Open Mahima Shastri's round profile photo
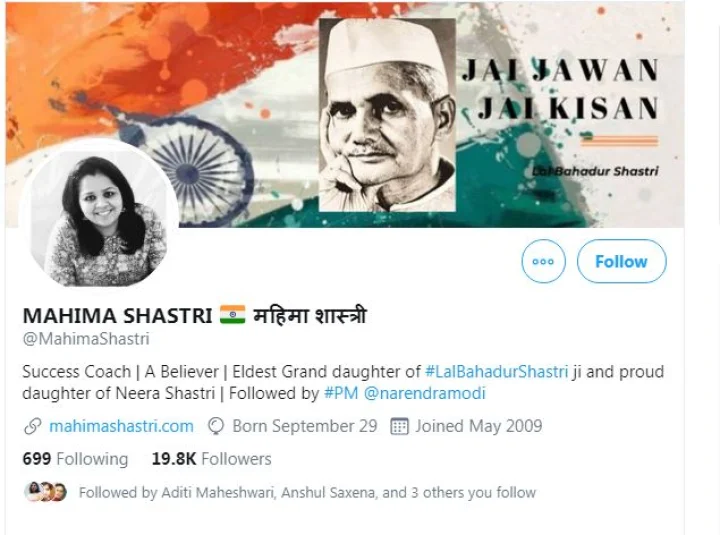720x535 pixels. pyautogui.click(x=99, y=216)
